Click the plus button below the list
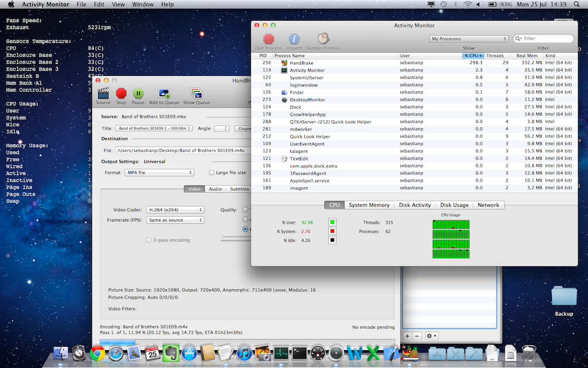The width and height of the screenshot is (588, 368). tap(408, 336)
